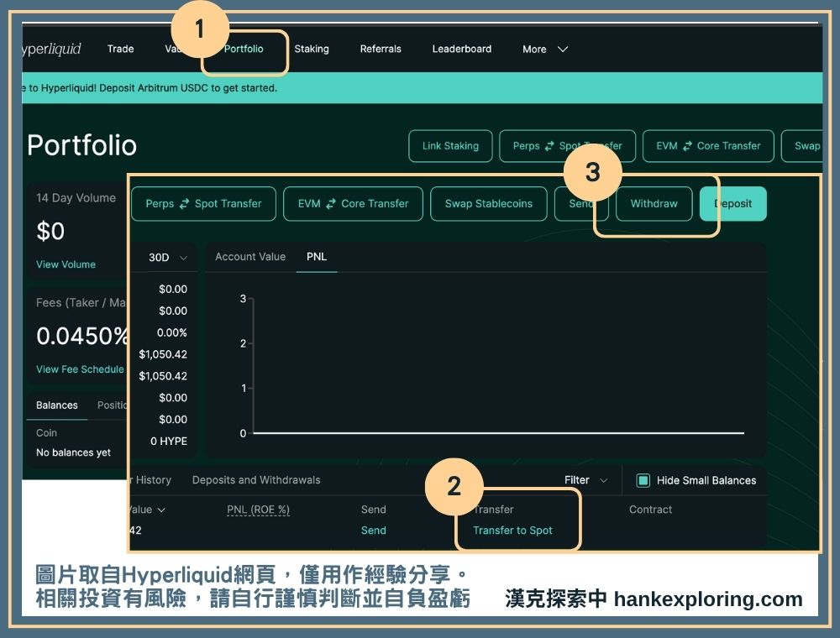The image size is (840, 638).
Task: Expand the 30D time range dropdown
Action: click(167, 258)
